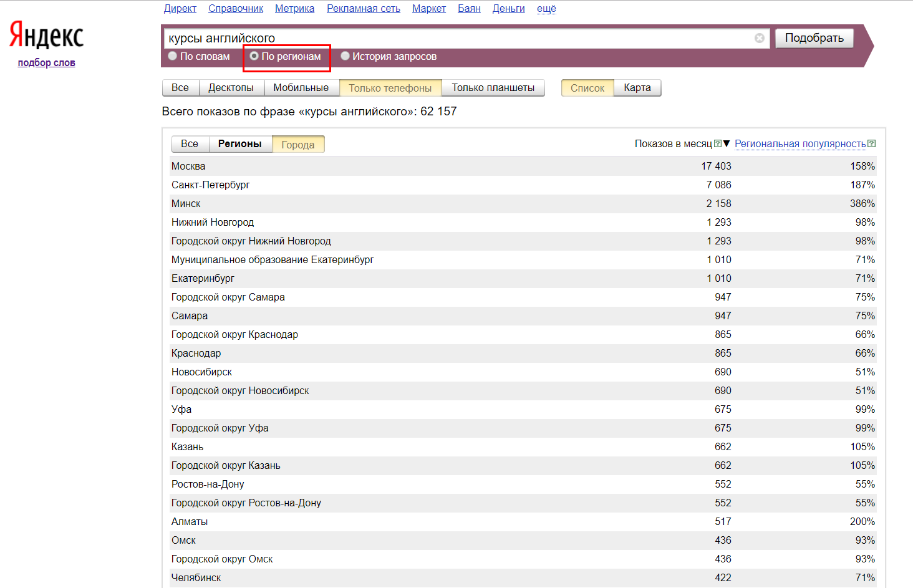Select the По словам radio button
This screenshot has width=913, height=588.
pyautogui.click(x=173, y=56)
